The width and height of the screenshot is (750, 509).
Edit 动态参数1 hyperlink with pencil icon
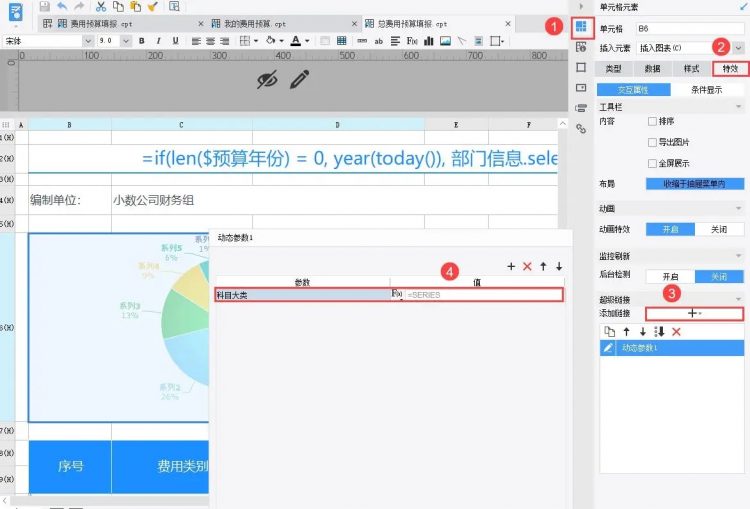[608, 348]
